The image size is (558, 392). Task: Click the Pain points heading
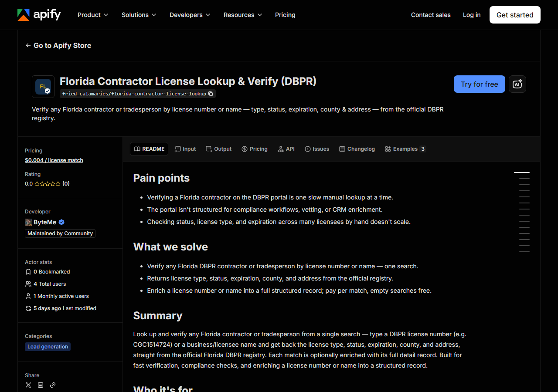[x=161, y=178]
